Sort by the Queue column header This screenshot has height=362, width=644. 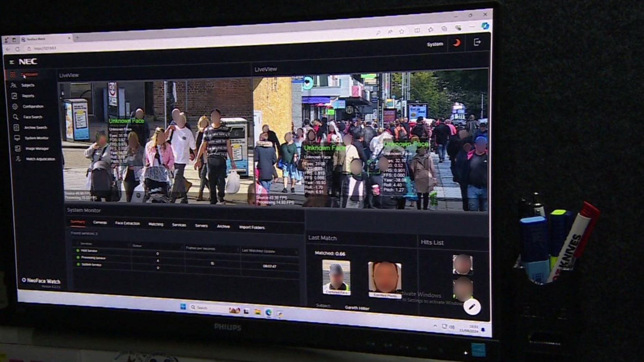137,246
